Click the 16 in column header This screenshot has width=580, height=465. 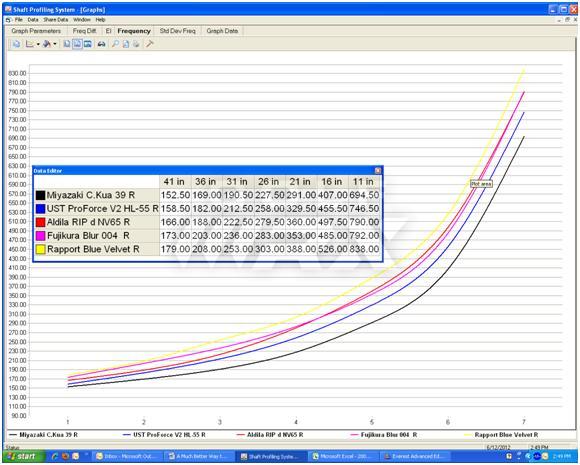tap(332, 182)
